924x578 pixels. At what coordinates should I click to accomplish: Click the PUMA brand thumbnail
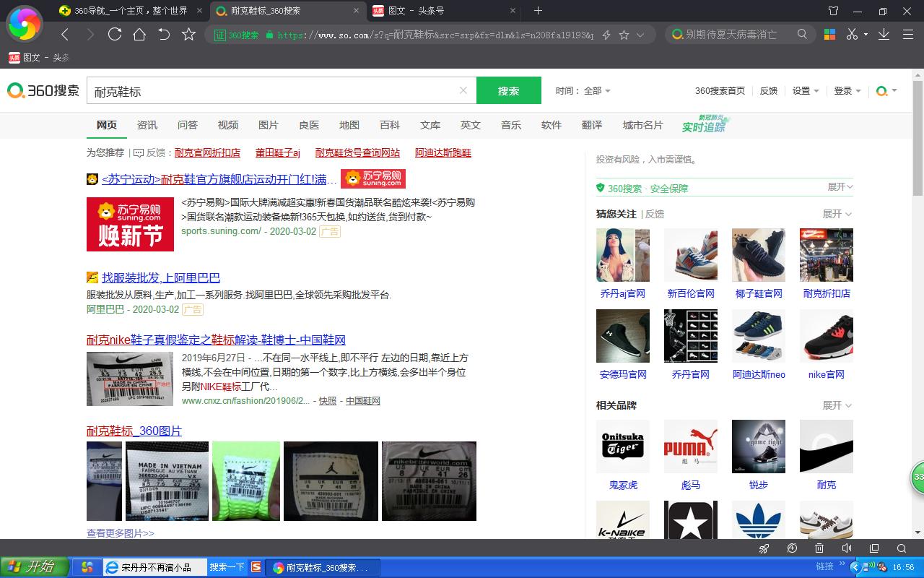click(690, 446)
